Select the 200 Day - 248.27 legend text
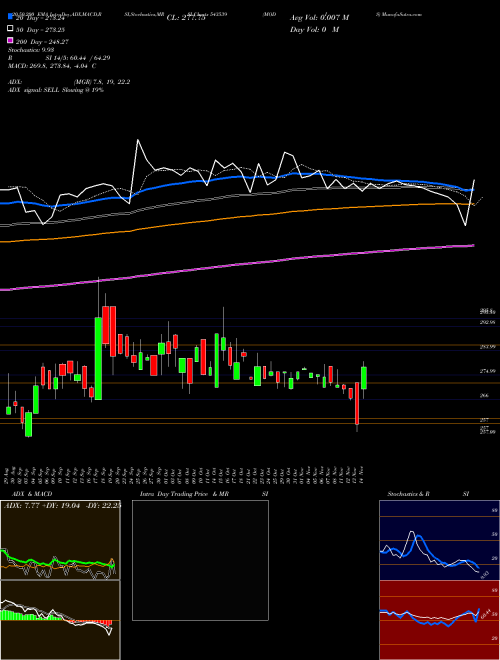 [x=42, y=42]
